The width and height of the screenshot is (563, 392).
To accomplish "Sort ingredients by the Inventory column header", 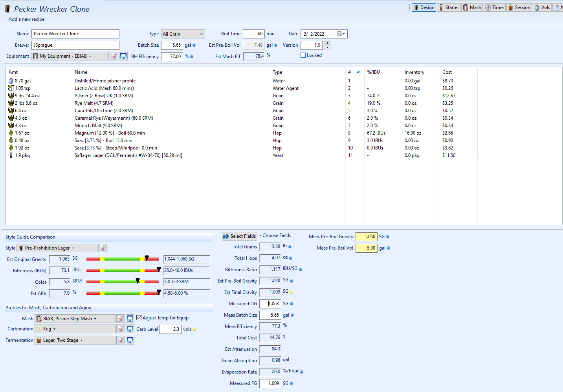I will coord(421,72).
